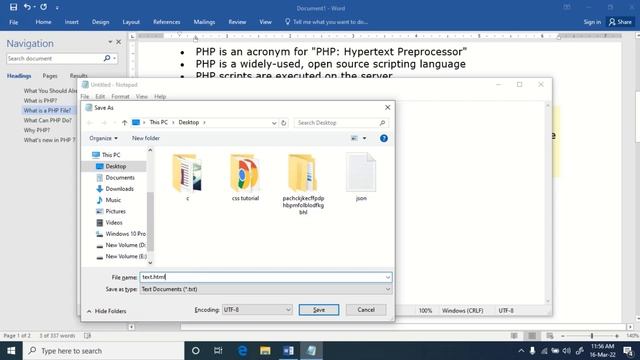640x360 pixels.
Task: Go back using the Save As back arrow
Action: (90, 122)
